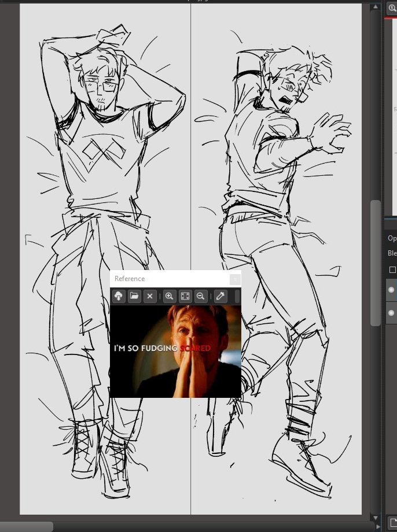Open a reference image from folder
Viewport: 397px width, 532px height.
(134, 296)
